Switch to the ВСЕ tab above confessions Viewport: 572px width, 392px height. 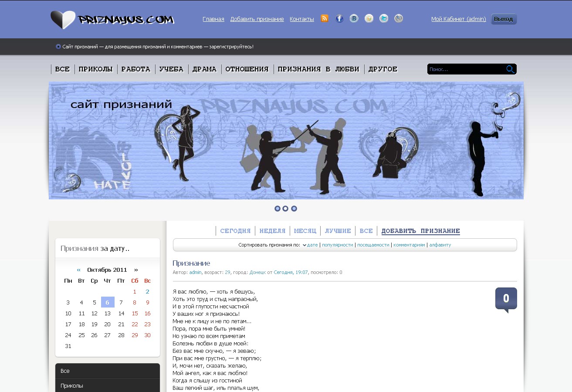(366, 231)
